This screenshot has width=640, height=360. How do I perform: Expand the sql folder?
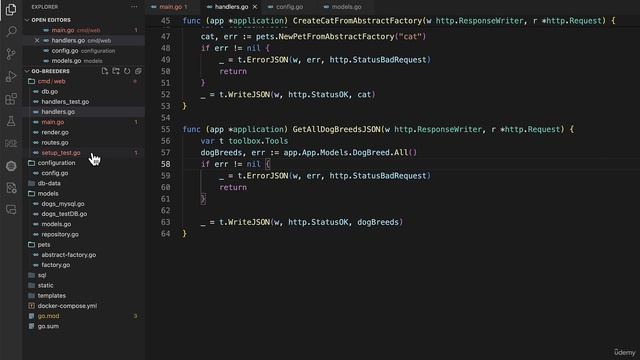tap(42, 275)
